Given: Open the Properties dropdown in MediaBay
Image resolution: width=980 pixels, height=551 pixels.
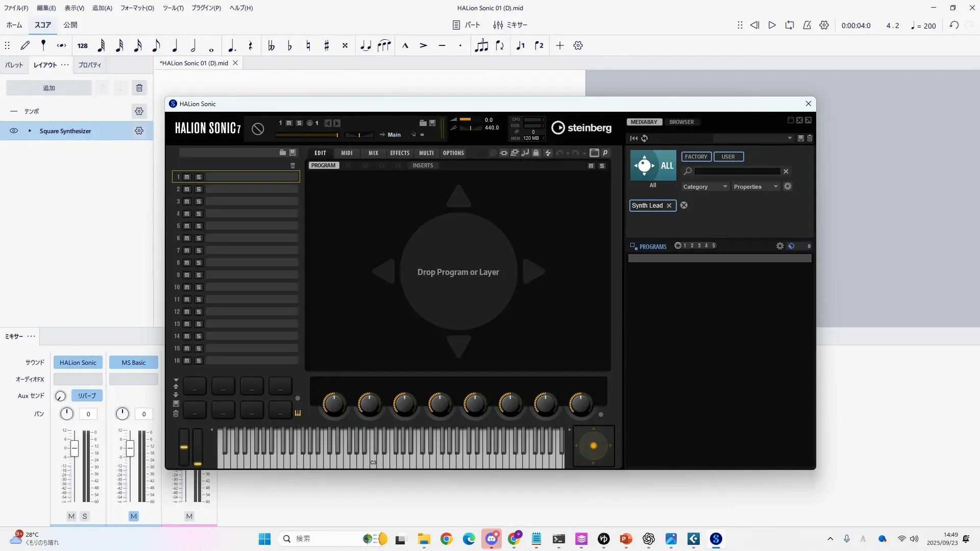Looking at the screenshot, I should pyautogui.click(x=755, y=187).
